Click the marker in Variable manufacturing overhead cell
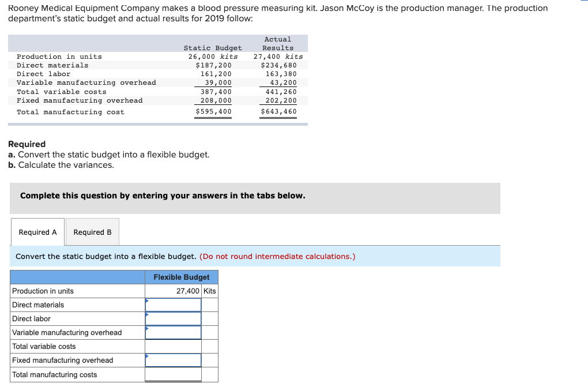588x387 pixels. click(148, 329)
